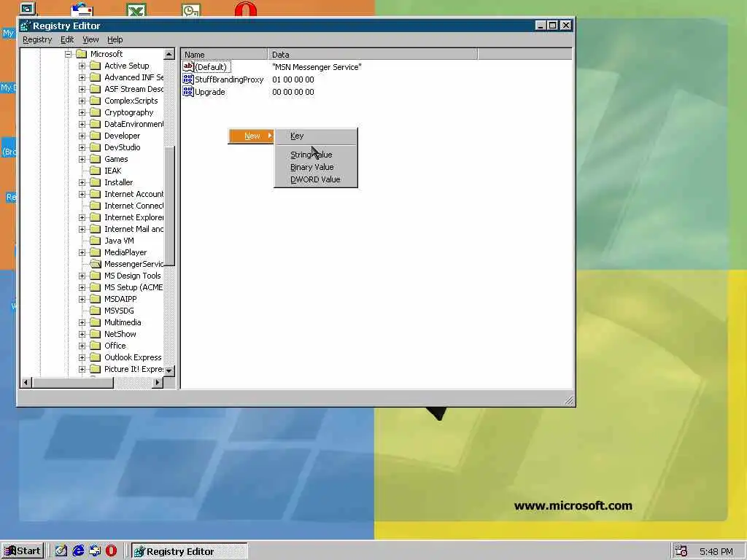Viewport: 747px width, 560px height.
Task: Click the 5:48 PM taskbar clock
Action: [x=716, y=551]
